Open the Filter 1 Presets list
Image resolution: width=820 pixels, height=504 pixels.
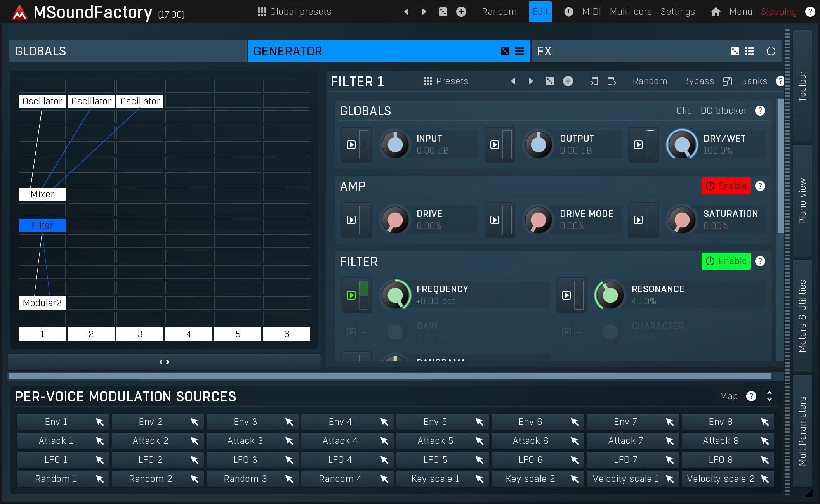coord(446,81)
